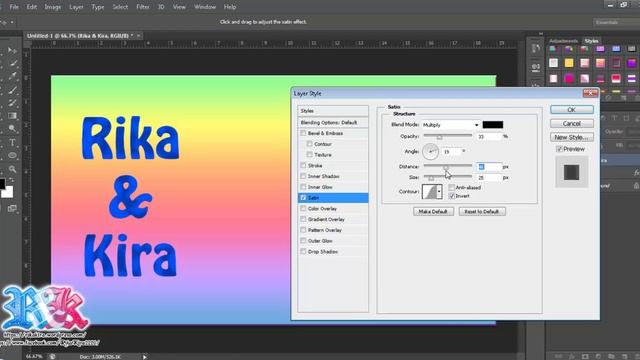Select the Zoom tool in the toolbar
This screenshot has width=640, height=360.
(x=12, y=169)
